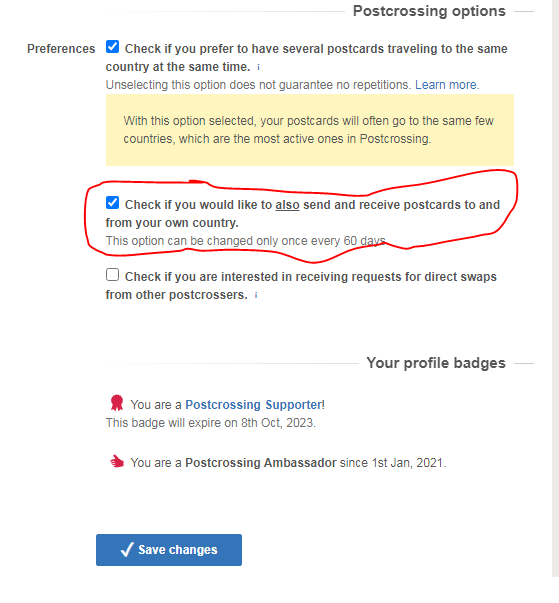This screenshot has width=559, height=603.
Task: Click the Preferences label
Action: [x=61, y=49]
